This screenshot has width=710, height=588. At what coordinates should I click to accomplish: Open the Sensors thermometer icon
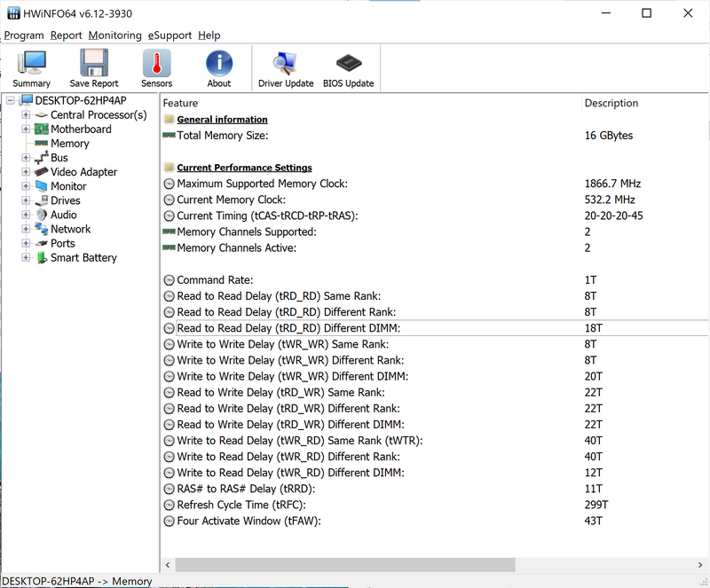pos(157,63)
